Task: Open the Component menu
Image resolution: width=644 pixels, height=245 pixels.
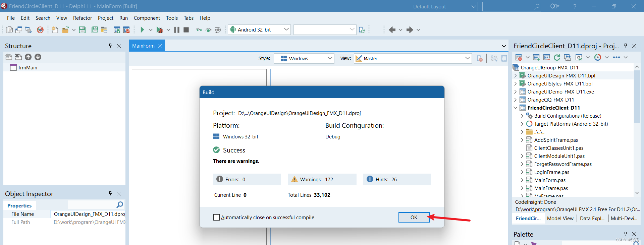Action: [x=147, y=18]
